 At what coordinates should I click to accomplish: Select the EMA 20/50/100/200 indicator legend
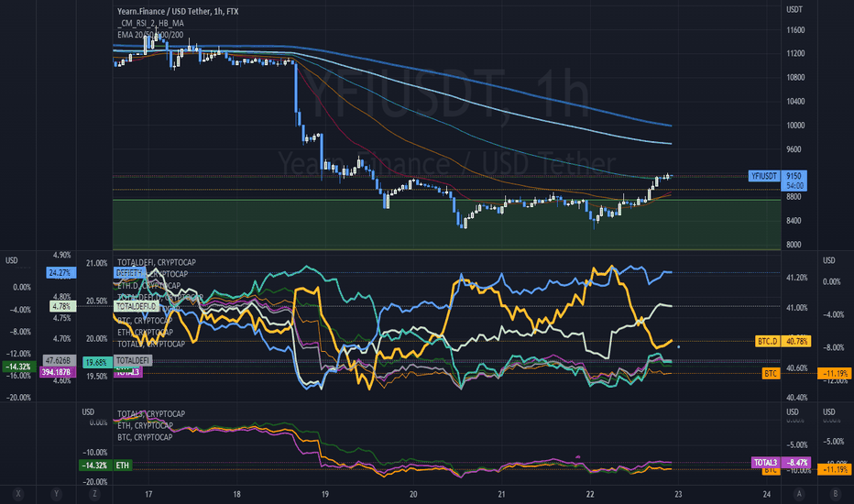pyautogui.click(x=150, y=34)
